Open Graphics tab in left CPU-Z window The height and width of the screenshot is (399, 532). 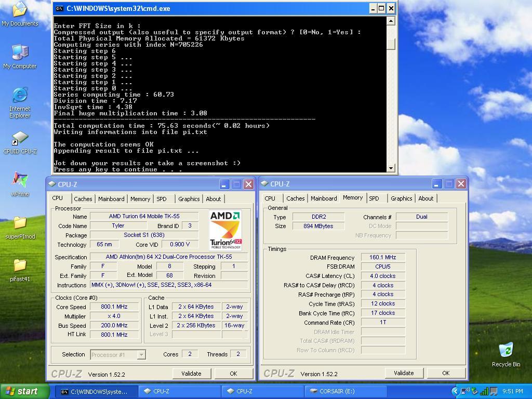tap(189, 199)
